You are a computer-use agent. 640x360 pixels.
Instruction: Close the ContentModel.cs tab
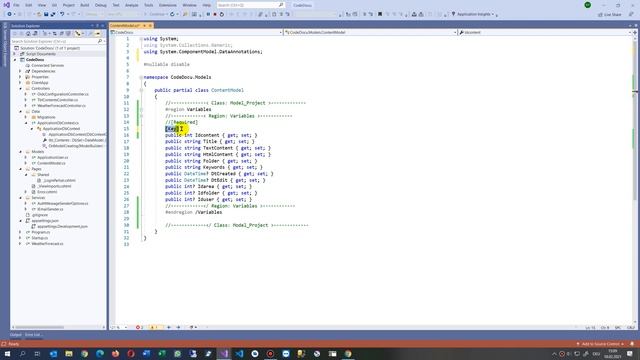(150, 26)
